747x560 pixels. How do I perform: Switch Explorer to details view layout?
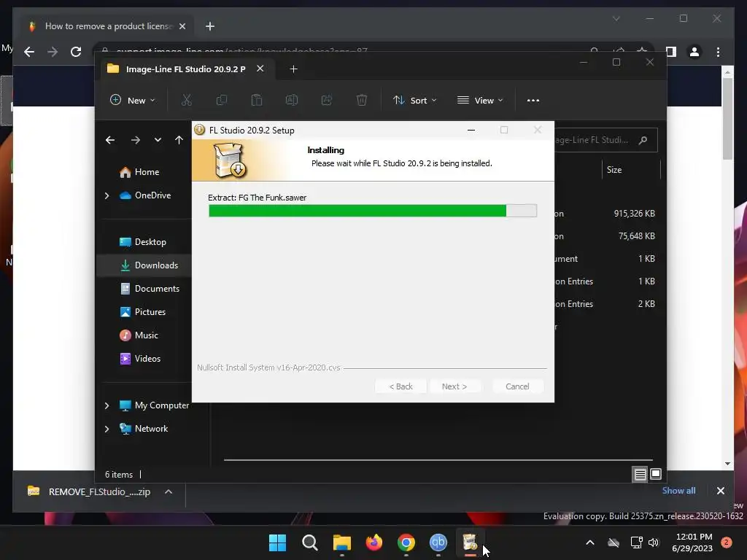(x=640, y=474)
